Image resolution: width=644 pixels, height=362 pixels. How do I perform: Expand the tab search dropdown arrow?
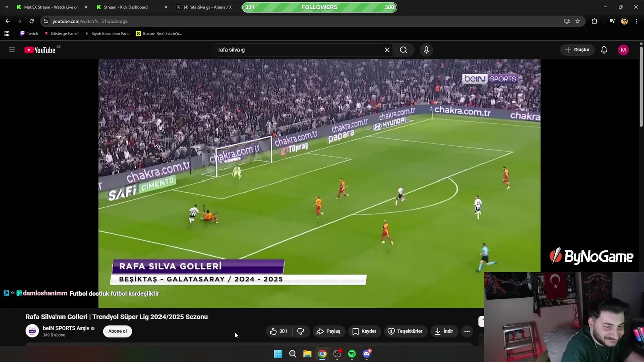(7, 7)
